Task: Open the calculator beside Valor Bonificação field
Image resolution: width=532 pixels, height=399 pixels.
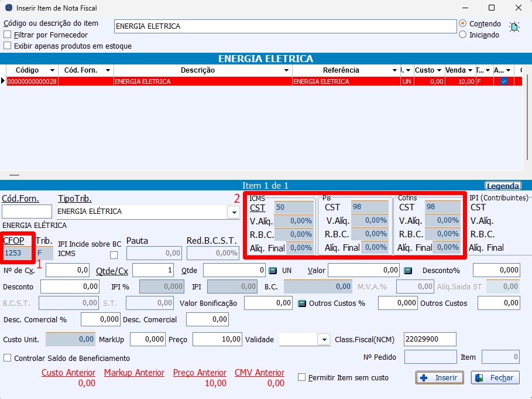Action: (x=302, y=303)
